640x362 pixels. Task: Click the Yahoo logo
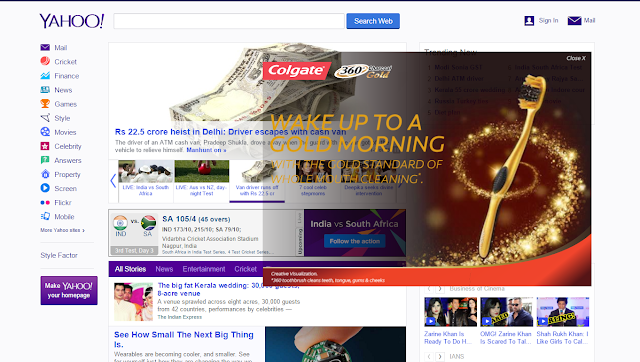coord(72,21)
